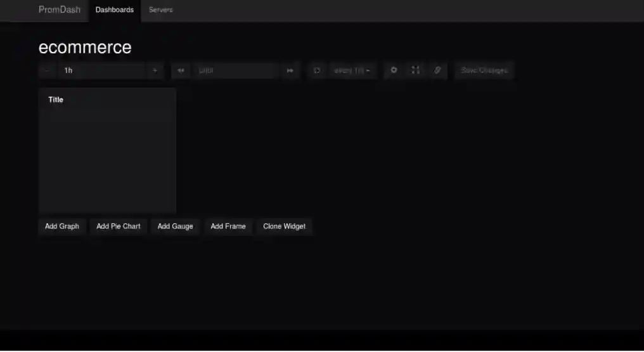The height and width of the screenshot is (352, 644).
Task: Select the widget Title text
Action: tap(56, 100)
